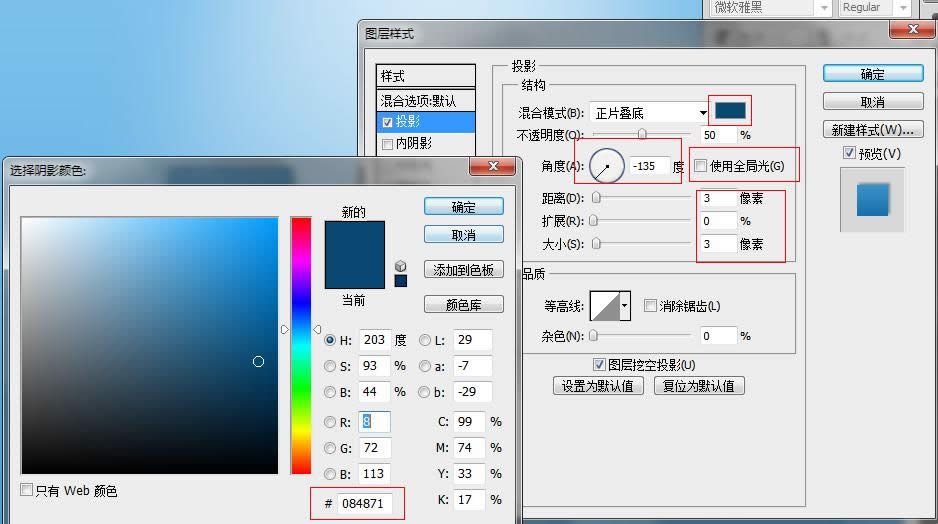938x524 pixels.
Task: Click the angle dial in the drop shadow settings
Action: pos(606,165)
